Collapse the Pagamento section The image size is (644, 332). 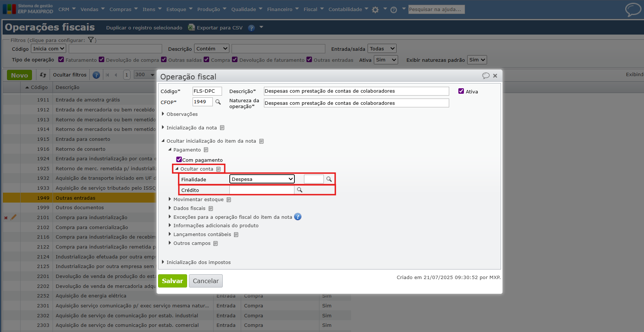coord(170,150)
